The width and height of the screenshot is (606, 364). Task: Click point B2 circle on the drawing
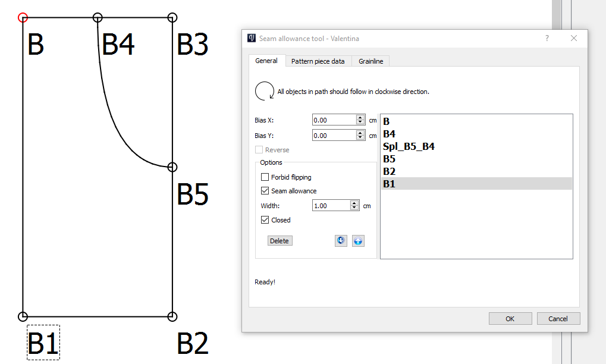[172, 316]
